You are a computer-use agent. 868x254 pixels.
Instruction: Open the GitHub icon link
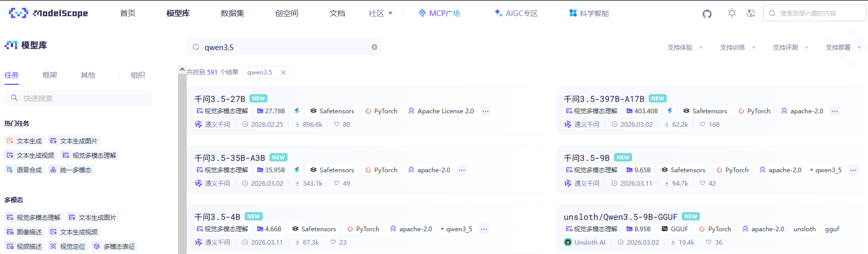click(707, 13)
